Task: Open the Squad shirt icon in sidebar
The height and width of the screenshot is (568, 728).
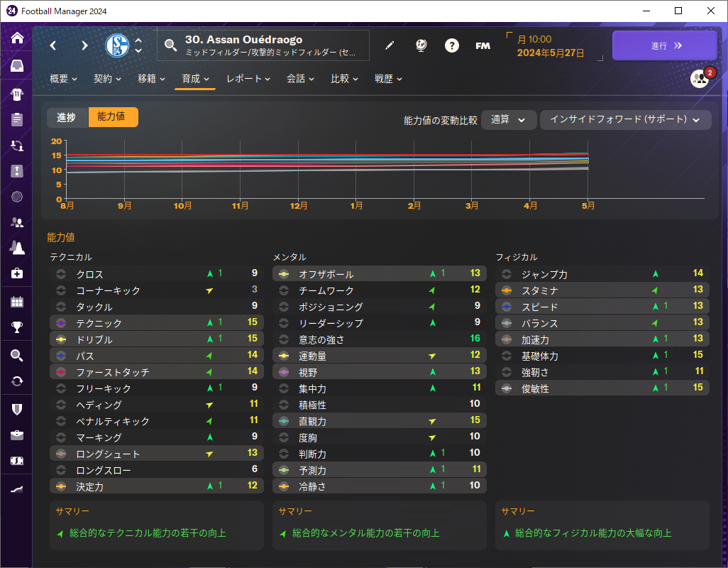Action: [17, 94]
